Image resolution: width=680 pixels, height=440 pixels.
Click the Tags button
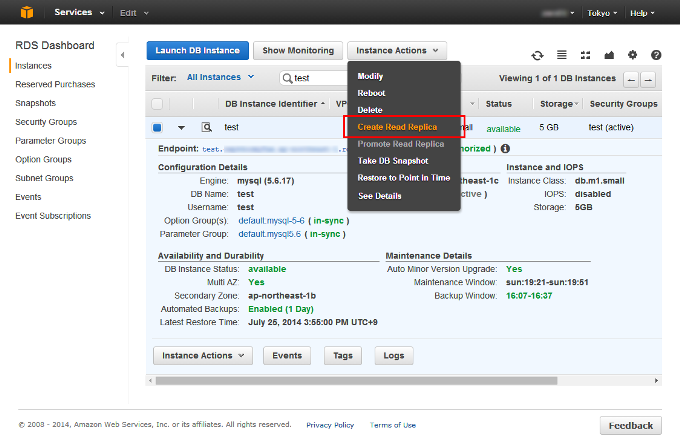coord(343,356)
